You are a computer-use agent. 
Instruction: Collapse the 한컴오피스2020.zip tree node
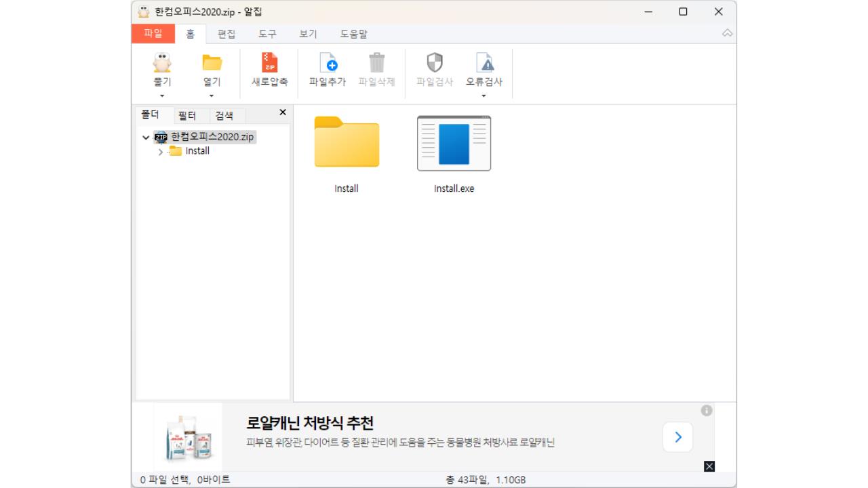[144, 137]
